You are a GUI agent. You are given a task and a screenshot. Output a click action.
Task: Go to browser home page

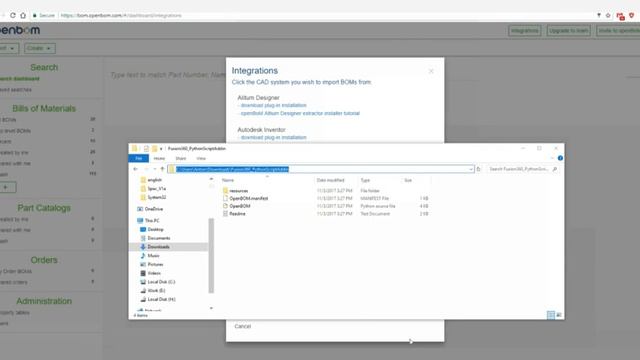23,16
